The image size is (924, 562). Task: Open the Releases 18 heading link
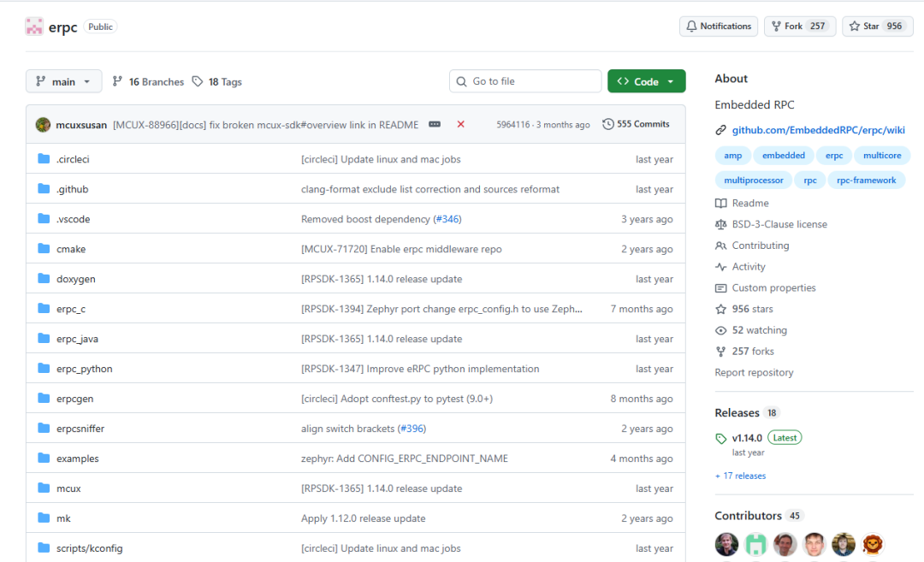[747, 413]
